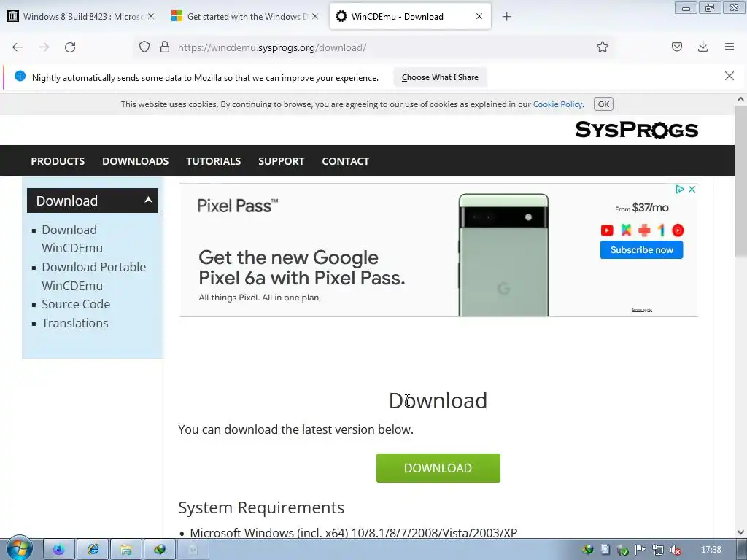Click the scrollbar down arrow
Viewport: 747px width, 560px height.
(740, 532)
